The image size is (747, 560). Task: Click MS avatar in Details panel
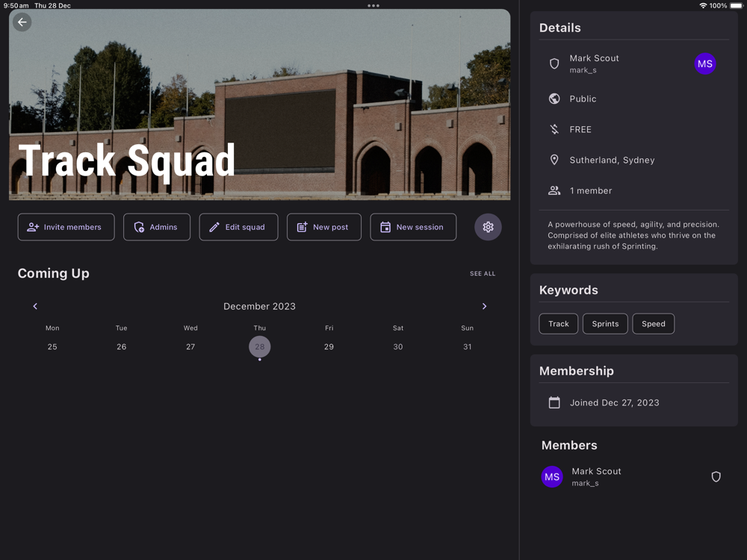(x=705, y=63)
